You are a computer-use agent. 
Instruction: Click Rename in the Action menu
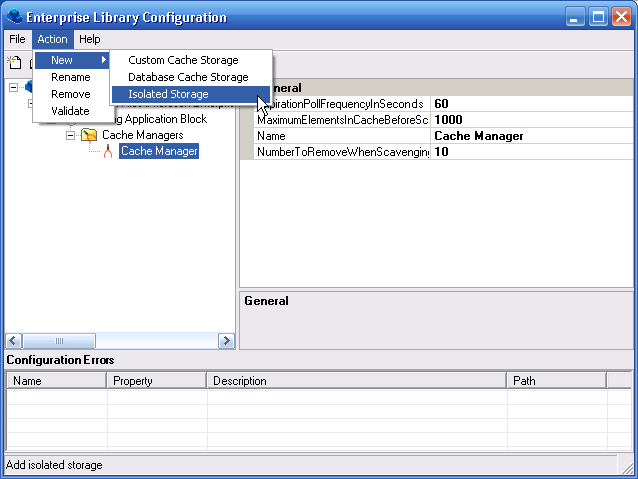[x=70, y=77]
